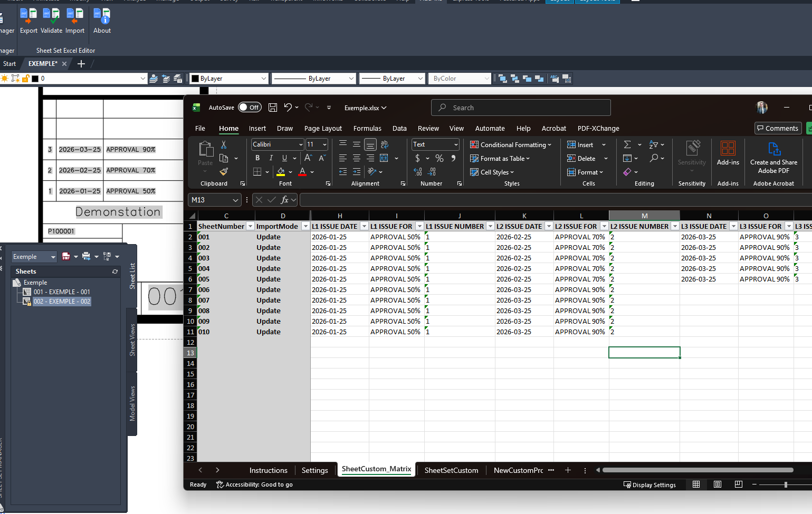Screen dimensions: 812x514
Task: Open the ByColor plot style dropdown
Action: click(486, 79)
